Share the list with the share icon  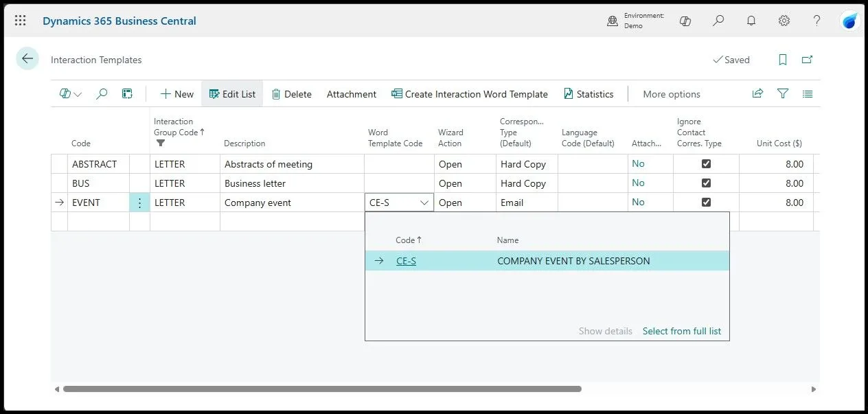(x=758, y=94)
